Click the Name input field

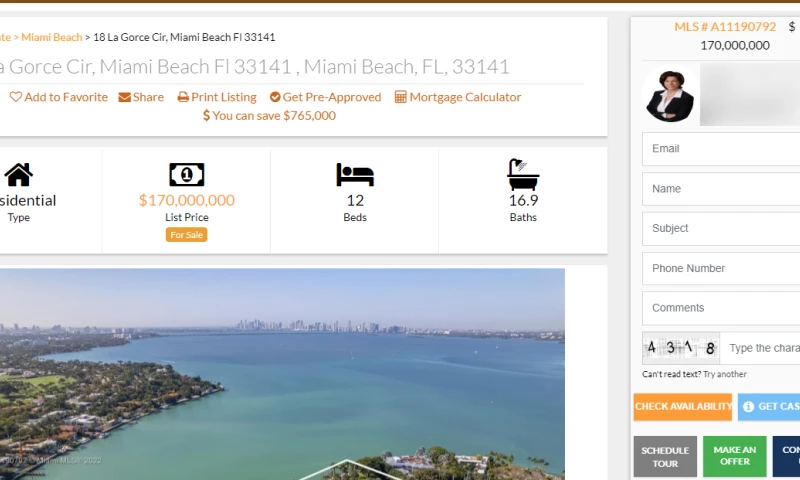(721, 189)
